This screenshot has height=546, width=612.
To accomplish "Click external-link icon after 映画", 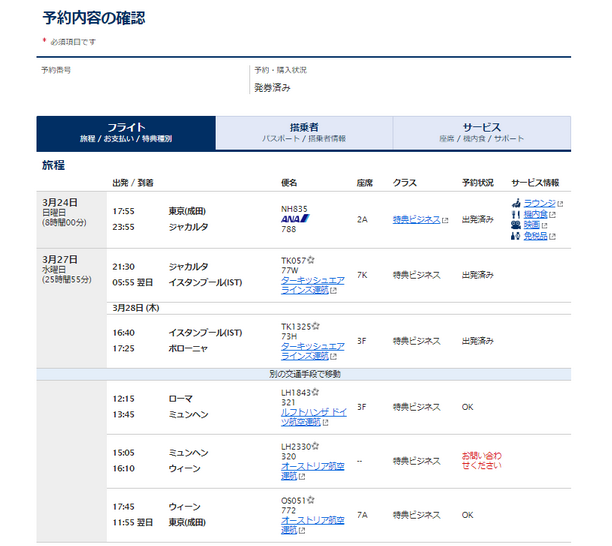I will tap(544, 226).
